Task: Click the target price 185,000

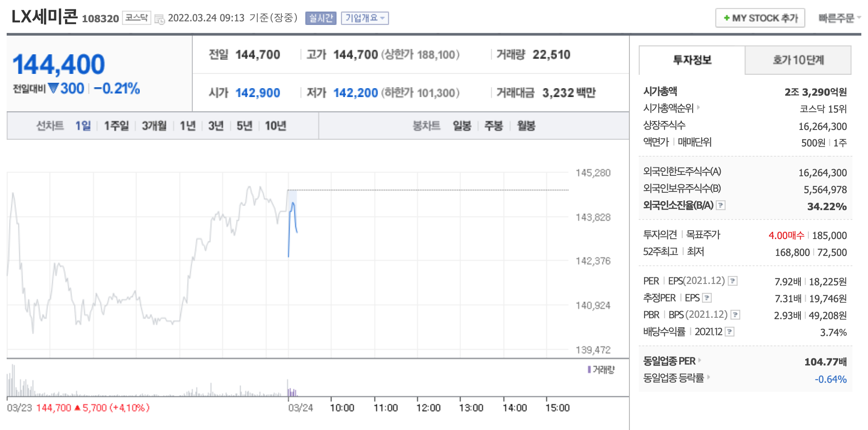Action: 830,235
